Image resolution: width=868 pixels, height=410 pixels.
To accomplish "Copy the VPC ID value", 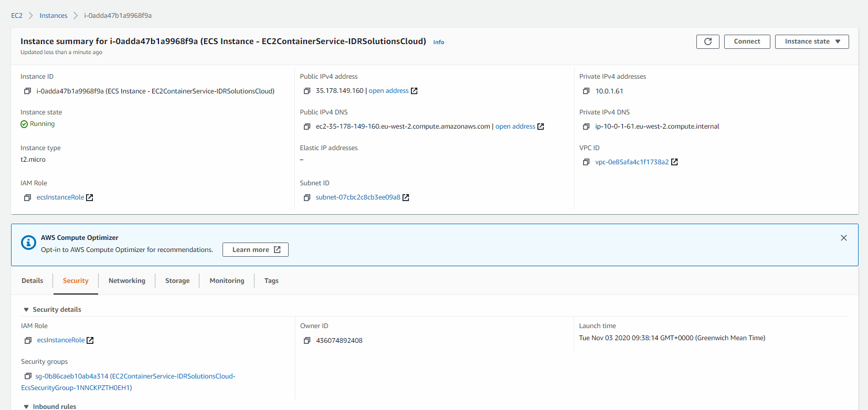I will (x=586, y=162).
